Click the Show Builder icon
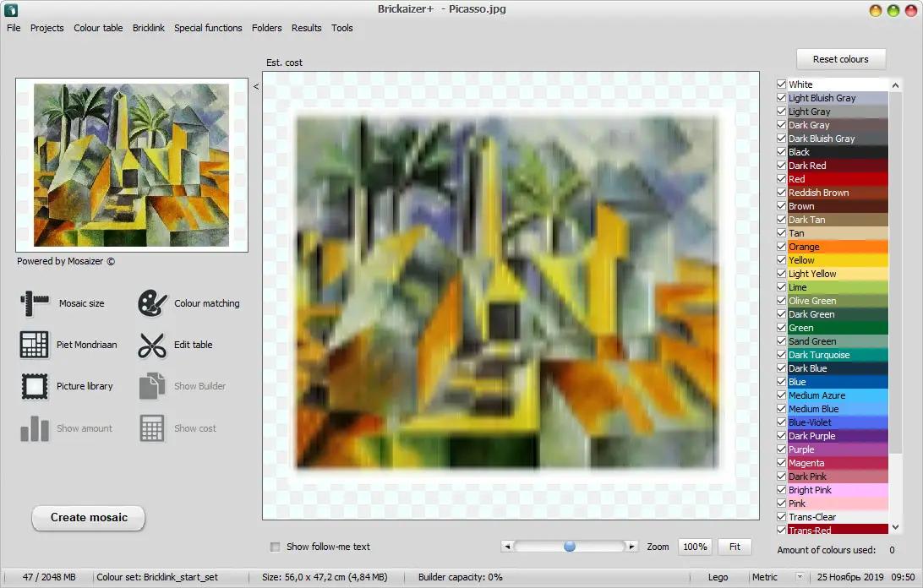 (x=153, y=386)
